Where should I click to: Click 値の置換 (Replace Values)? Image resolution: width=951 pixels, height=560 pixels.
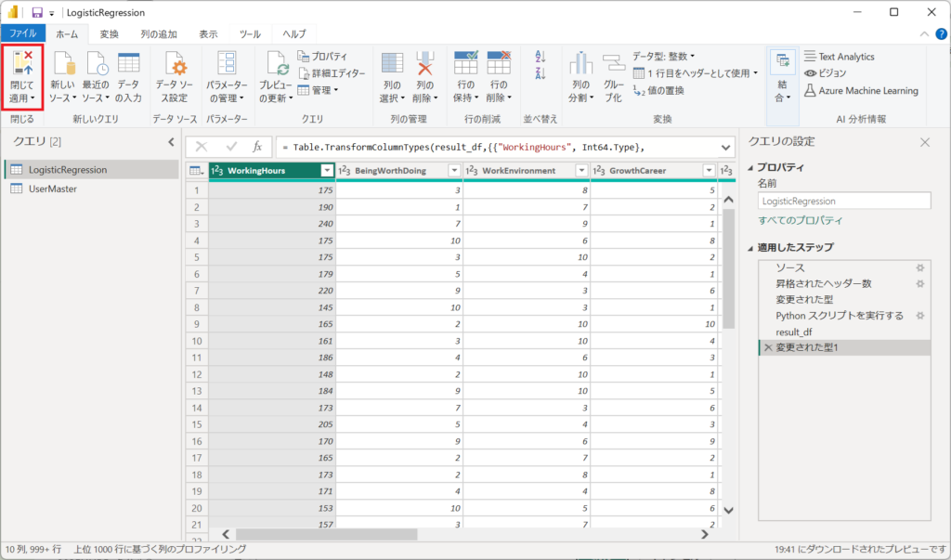tap(658, 90)
